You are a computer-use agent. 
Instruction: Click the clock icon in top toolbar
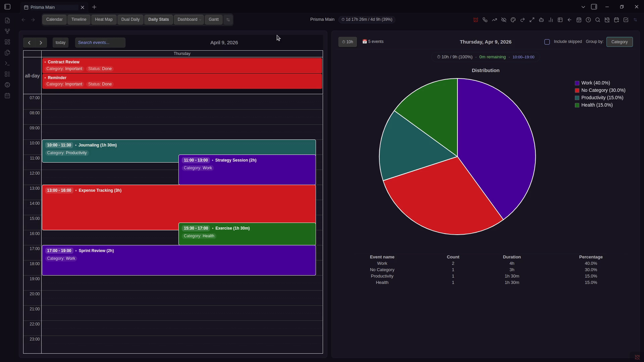click(588, 20)
